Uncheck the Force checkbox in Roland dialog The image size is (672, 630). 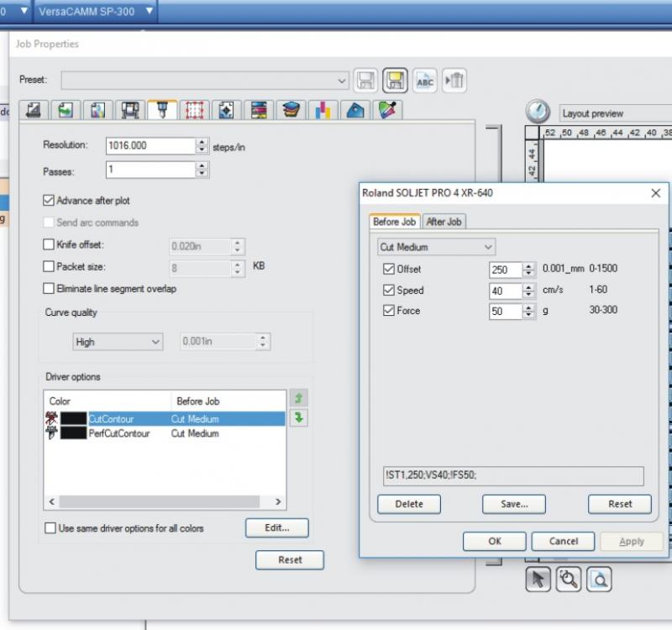pyautogui.click(x=389, y=310)
